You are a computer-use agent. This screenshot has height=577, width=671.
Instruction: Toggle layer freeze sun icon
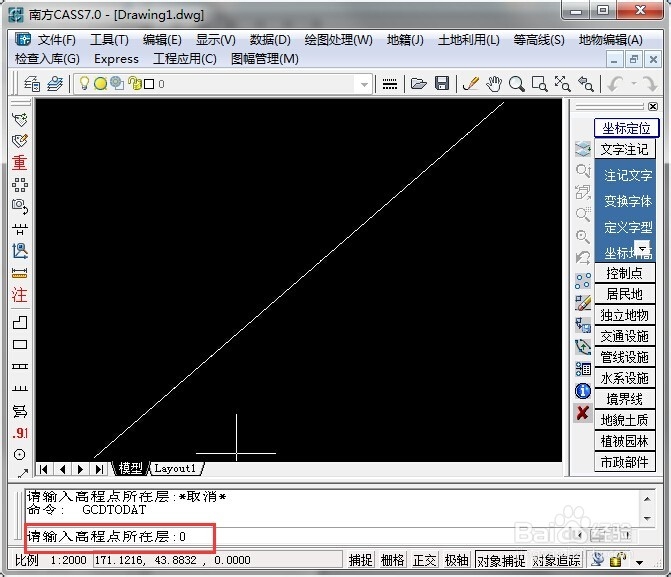[101, 83]
